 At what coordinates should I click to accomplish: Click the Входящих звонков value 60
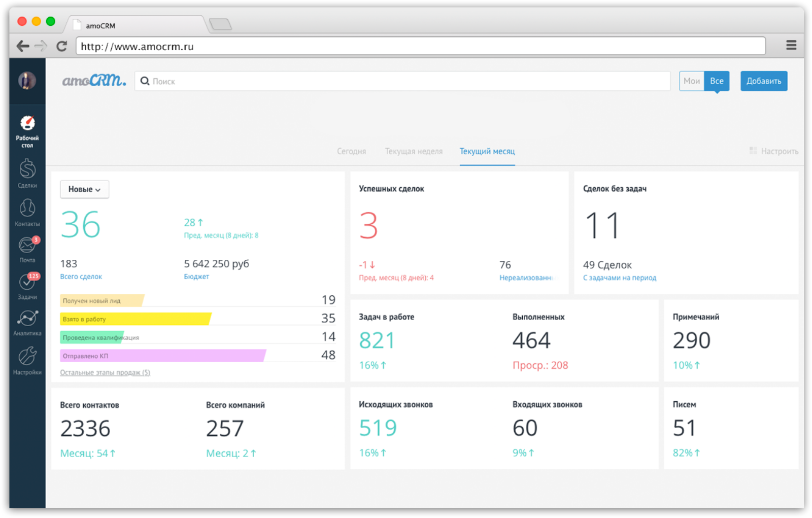coord(525,428)
